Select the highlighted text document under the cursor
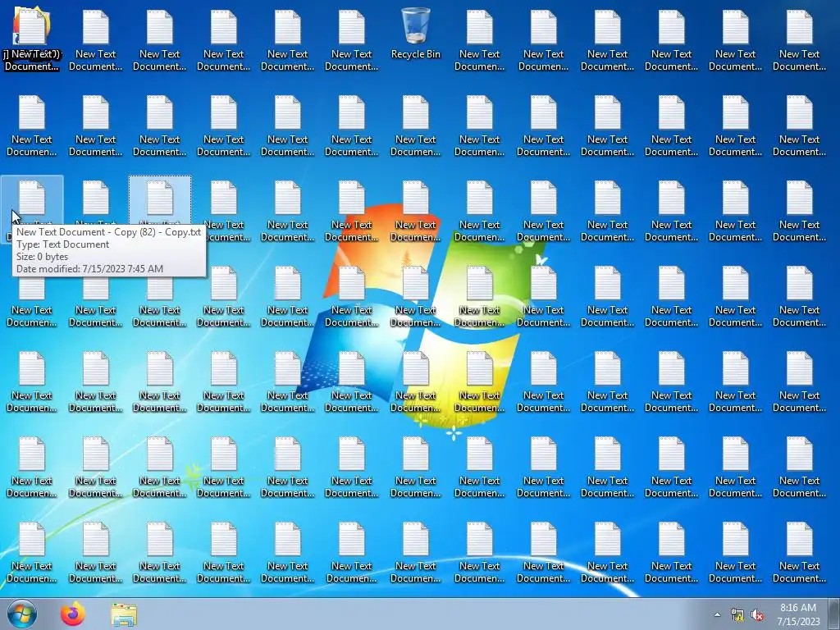Image resolution: width=840 pixels, height=630 pixels. coord(32,200)
